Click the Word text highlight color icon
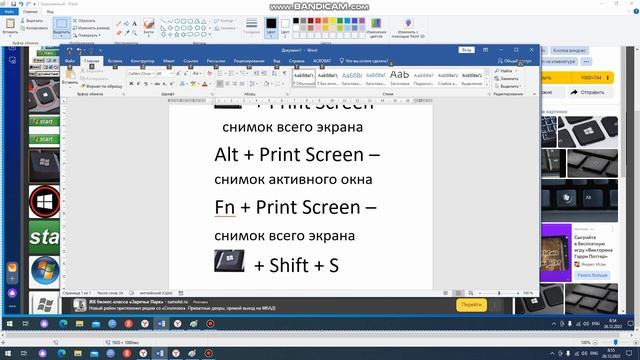 [x=193, y=84]
